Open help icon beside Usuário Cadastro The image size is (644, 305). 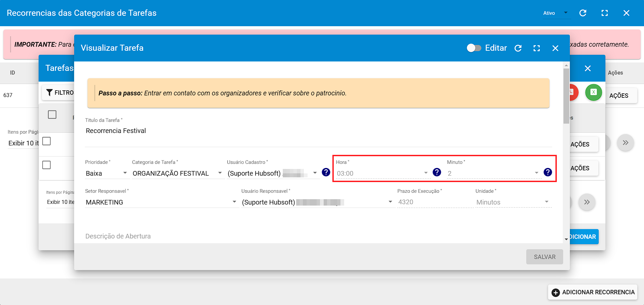click(326, 172)
